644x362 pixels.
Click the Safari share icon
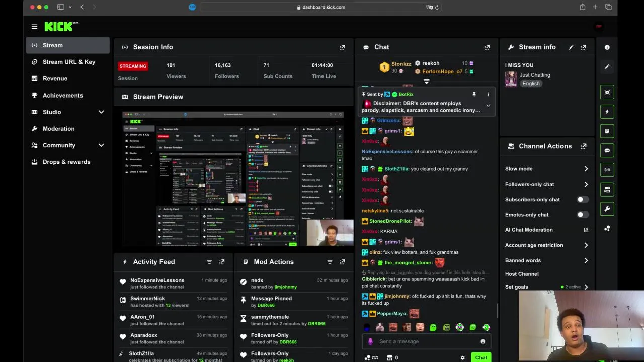(582, 7)
